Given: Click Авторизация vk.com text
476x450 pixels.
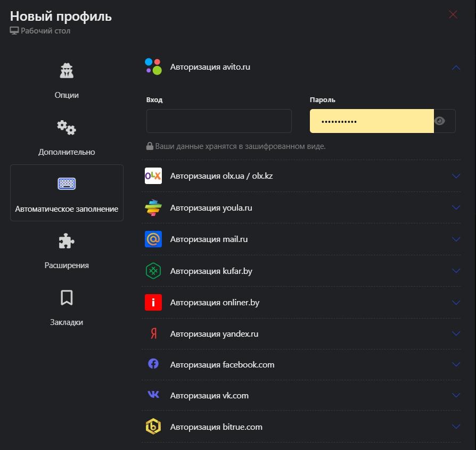Looking at the screenshot, I should pyautogui.click(x=209, y=395).
